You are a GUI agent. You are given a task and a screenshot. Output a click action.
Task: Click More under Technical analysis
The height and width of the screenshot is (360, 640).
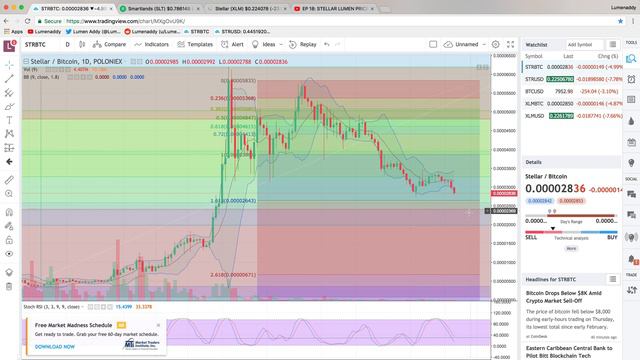tap(571, 248)
